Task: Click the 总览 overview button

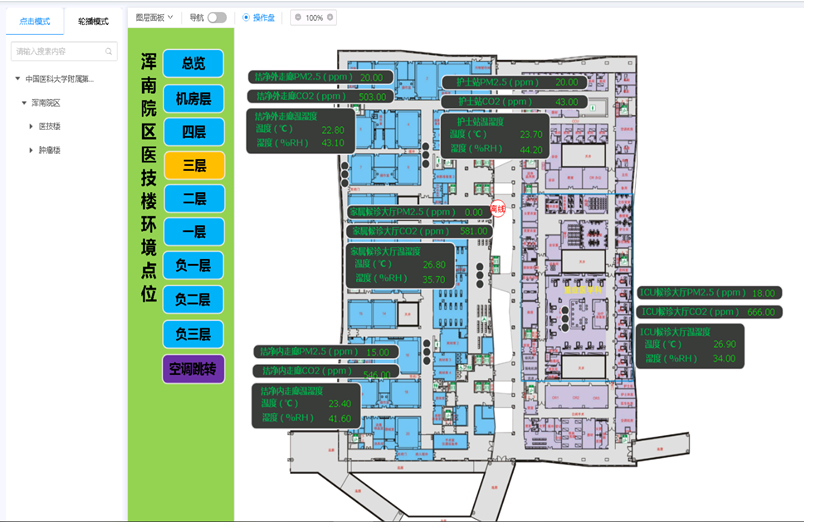Action: [194, 64]
